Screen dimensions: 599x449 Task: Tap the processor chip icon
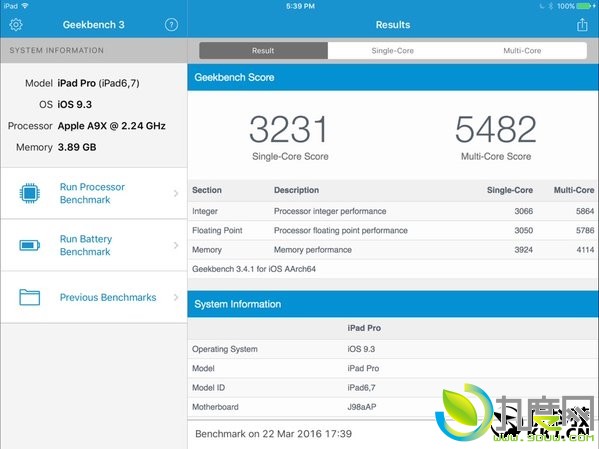[29, 193]
